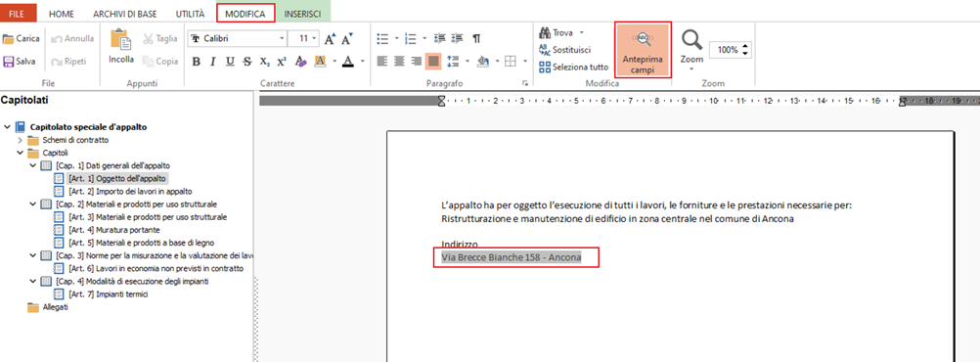Click the Annulla undo button
Screen dimensions: 980x362
(71, 39)
